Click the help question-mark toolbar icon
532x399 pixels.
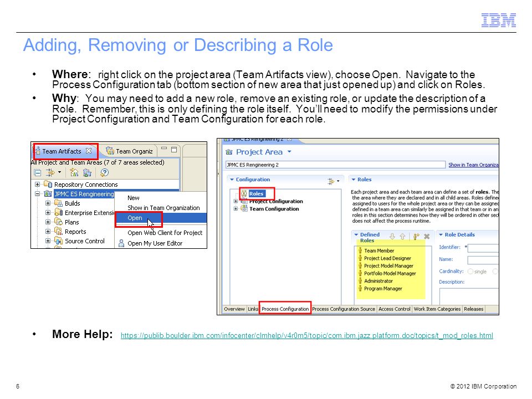104,173
